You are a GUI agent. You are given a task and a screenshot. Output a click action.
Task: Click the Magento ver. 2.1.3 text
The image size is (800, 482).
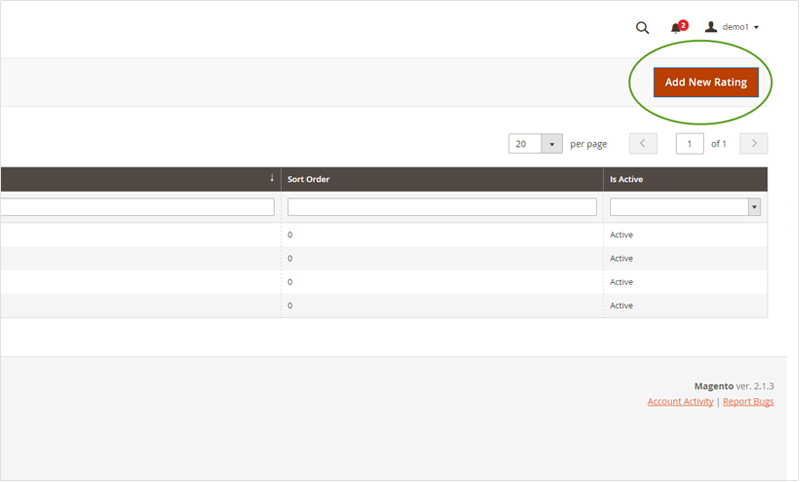(x=734, y=386)
